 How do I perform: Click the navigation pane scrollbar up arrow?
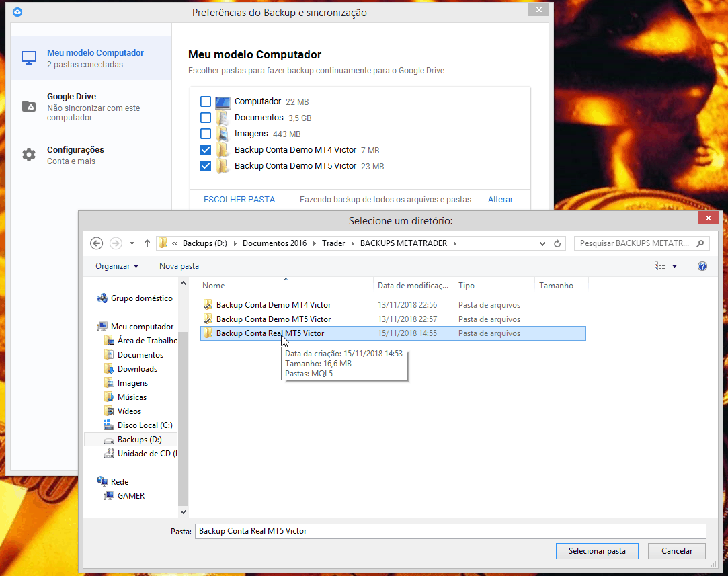pos(183,283)
